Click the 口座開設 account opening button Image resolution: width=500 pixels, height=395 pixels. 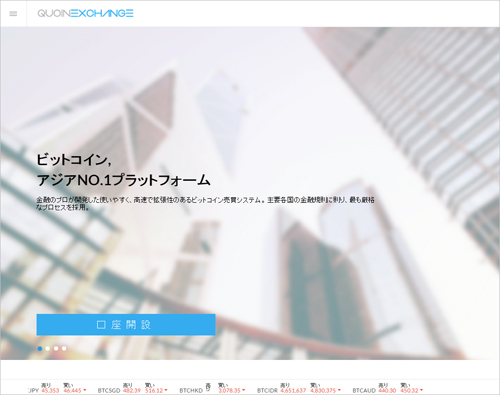coord(126,324)
